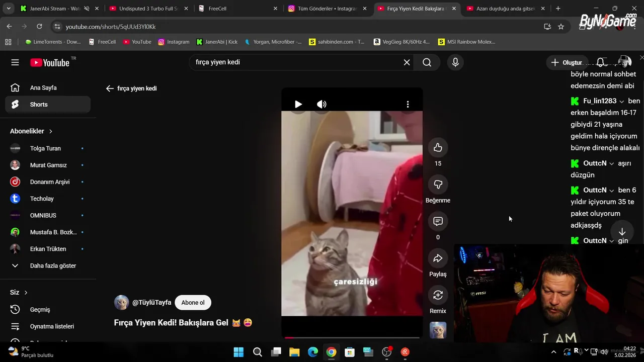Click the search magnifier button

click(427, 62)
